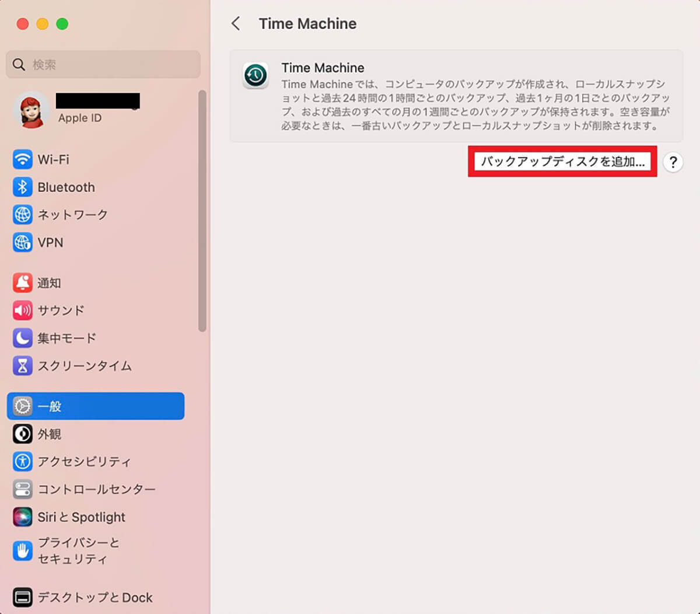Click the Siri と Spotlight icon
Image resolution: width=700 pixels, height=614 pixels.
[23, 517]
